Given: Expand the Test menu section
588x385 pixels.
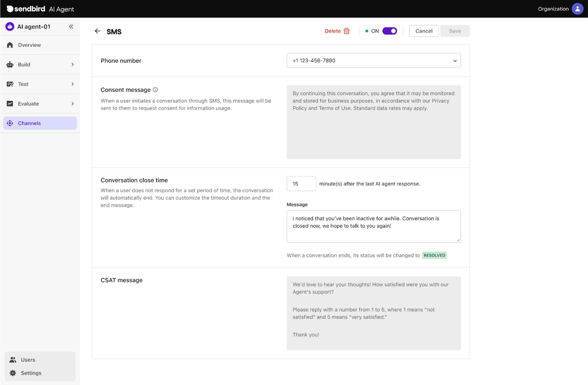Looking at the screenshot, I should click(40, 84).
